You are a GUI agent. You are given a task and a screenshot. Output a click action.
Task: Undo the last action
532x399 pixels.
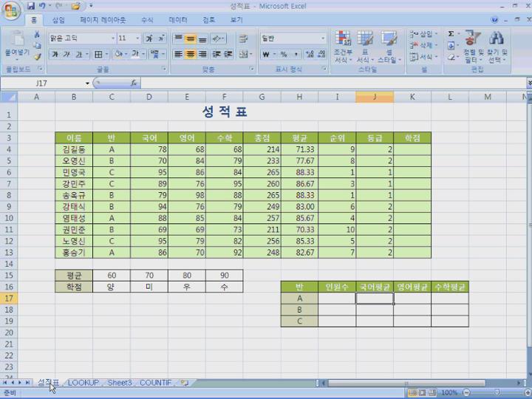click(42, 6)
